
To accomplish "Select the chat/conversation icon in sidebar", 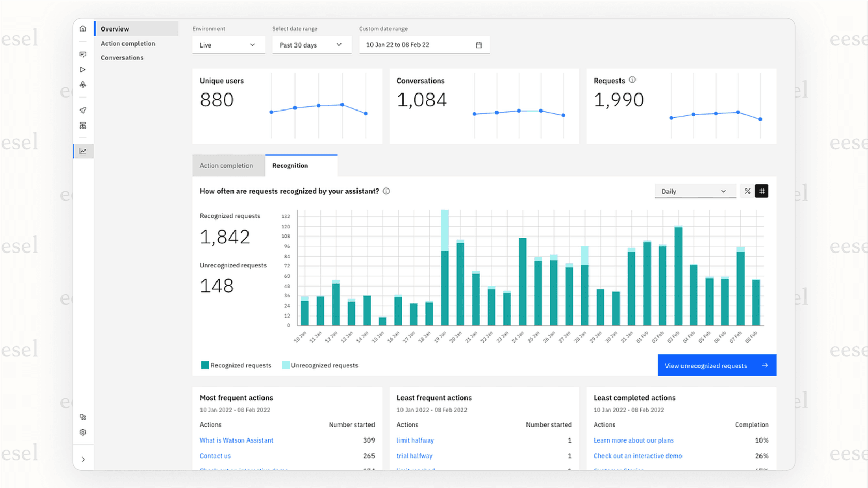I will point(83,54).
